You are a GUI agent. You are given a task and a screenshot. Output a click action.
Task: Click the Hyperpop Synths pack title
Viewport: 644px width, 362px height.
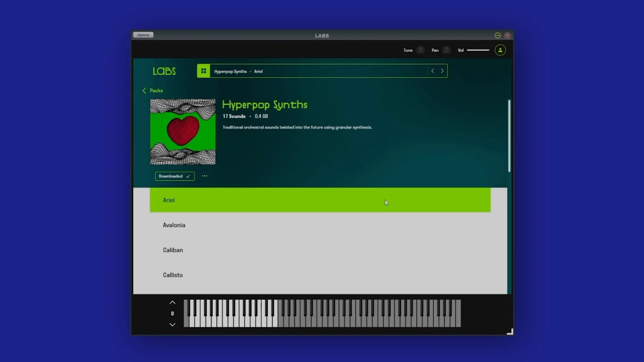[x=265, y=105]
